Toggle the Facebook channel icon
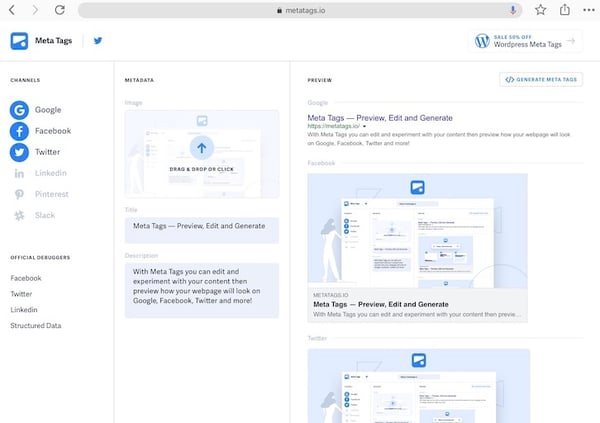 point(19,131)
